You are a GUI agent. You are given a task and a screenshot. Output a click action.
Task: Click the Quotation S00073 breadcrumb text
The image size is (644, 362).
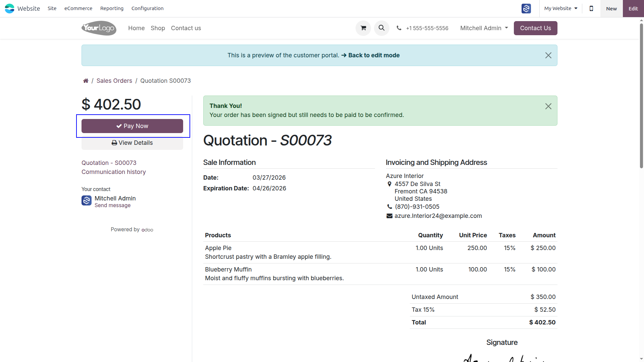pos(165,81)
